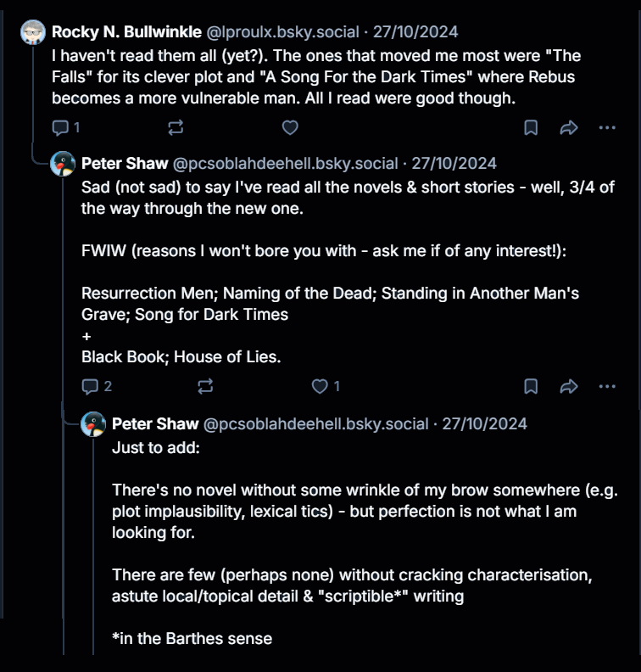The width and height of the screenshot is (641, 672).
Task: Open @pcsoblahdeehell.bsky.social handle on 'Just to add' post
Action: [x=316, y=423]
